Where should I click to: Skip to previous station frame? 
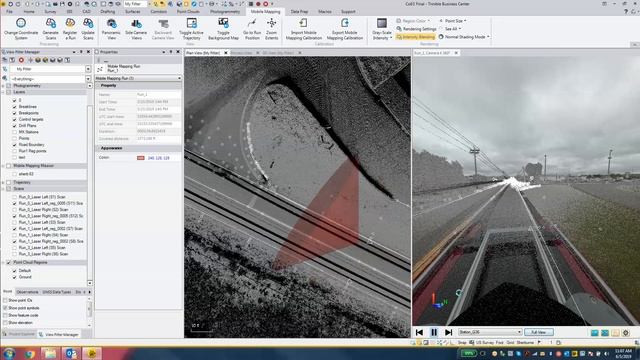(x=419, y=332)
